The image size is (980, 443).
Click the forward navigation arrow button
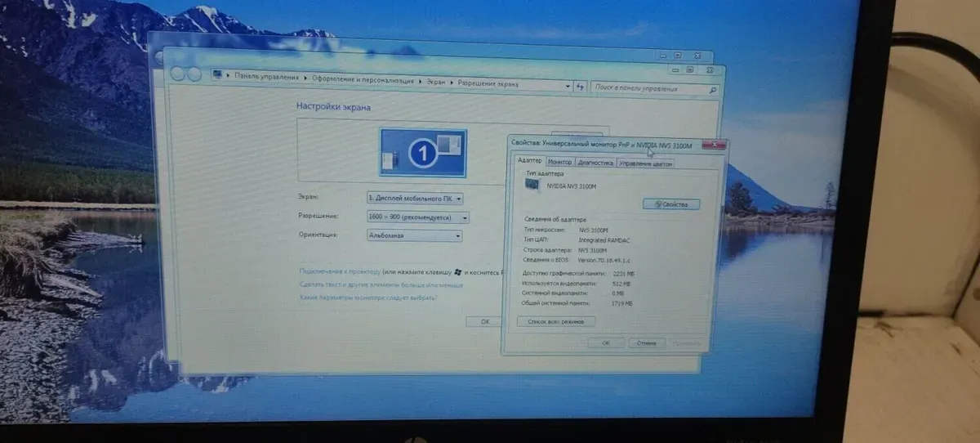[x=193, y=74]
